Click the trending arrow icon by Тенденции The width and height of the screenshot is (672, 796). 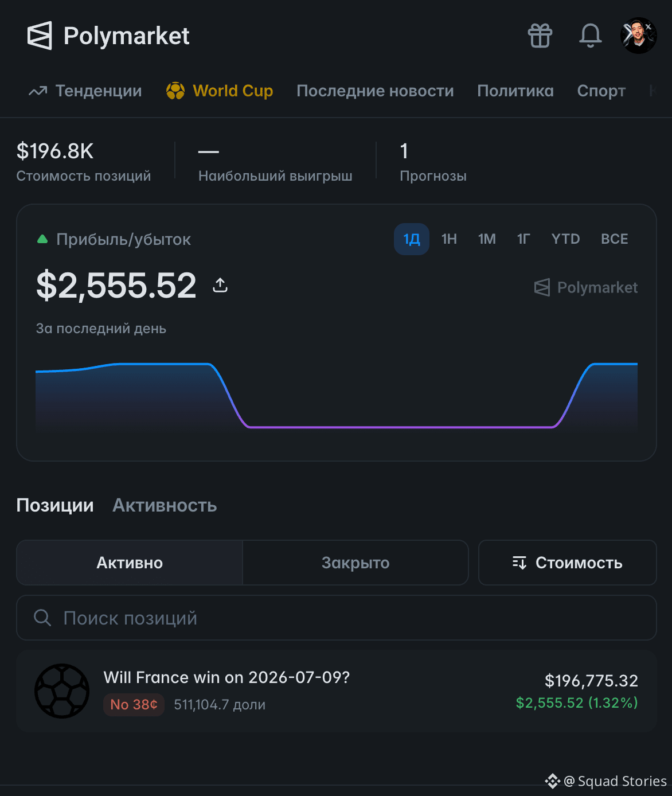pos(38,91)
